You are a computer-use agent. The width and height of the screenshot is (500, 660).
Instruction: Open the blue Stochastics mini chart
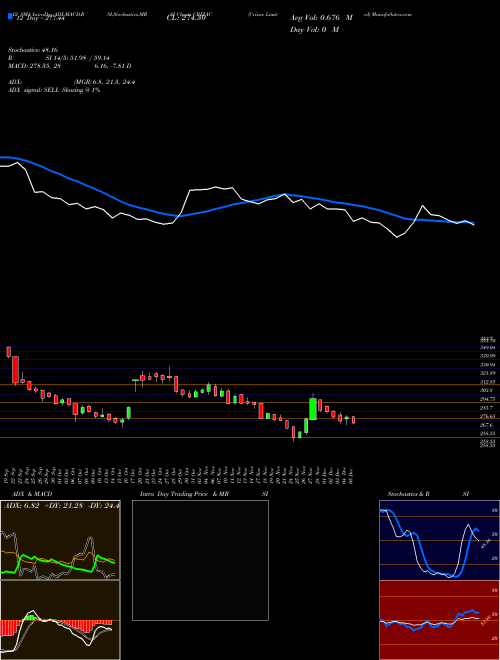(x=439, y=540)
